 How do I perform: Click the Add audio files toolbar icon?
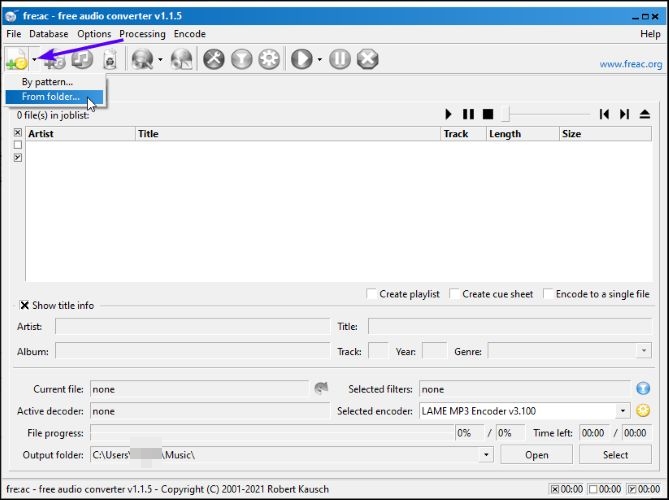point(17,59)
